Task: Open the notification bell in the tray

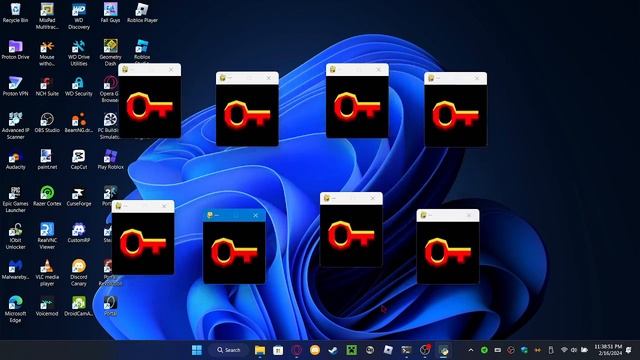Action: [629, 350]
